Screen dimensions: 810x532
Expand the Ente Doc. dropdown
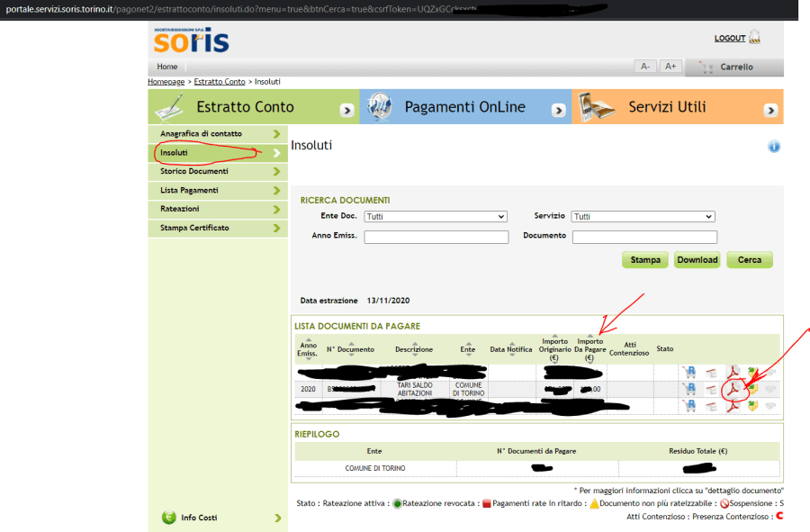click(436, 217)
